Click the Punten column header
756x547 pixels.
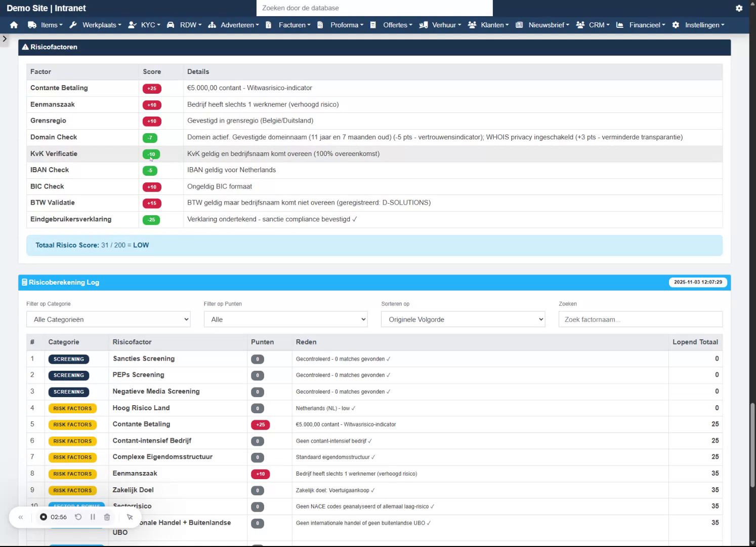point(262,342)
